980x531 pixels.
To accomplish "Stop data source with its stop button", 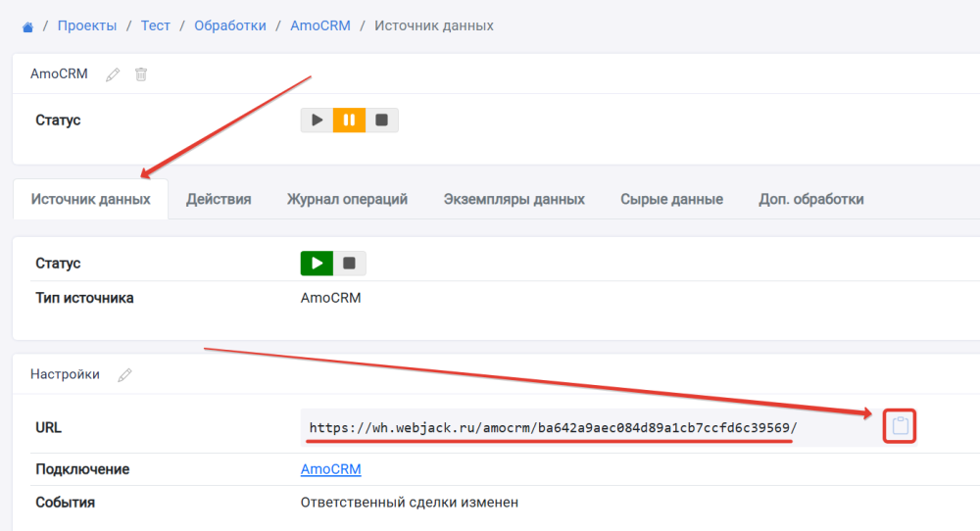I will coord(350,263).
